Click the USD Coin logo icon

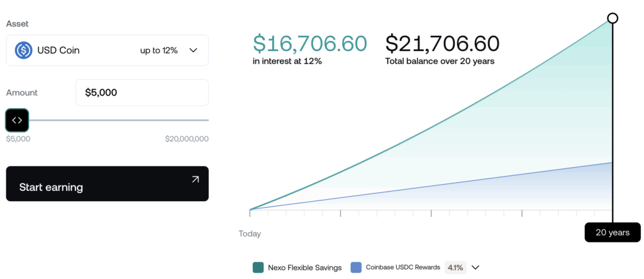(x=24, y=50)
